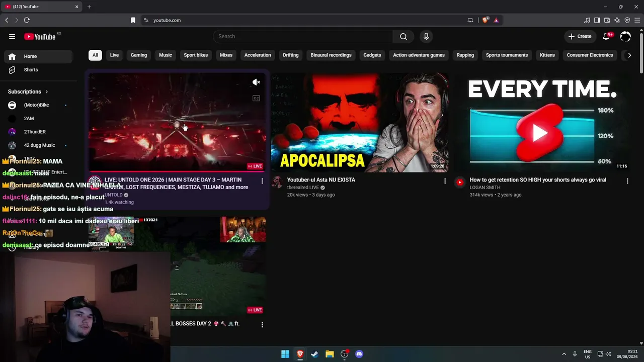Image resolution: width=644 pixels, height=362 pixels.
Task: Open the LOGAN SMITH channel link
Action: [x=485, y=188]
